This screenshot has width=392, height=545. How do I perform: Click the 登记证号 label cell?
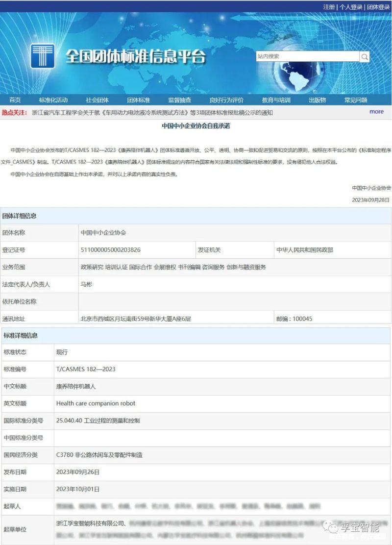click(x=40, y=250)
